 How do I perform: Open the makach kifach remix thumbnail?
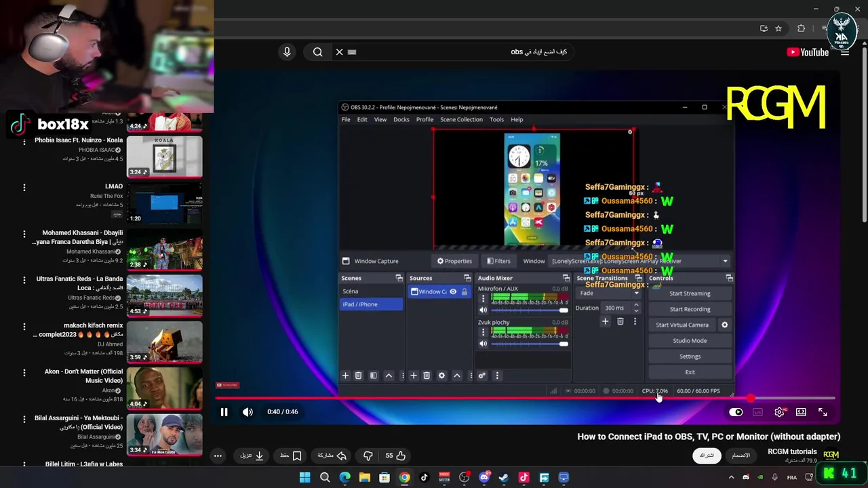coord(165,342)
